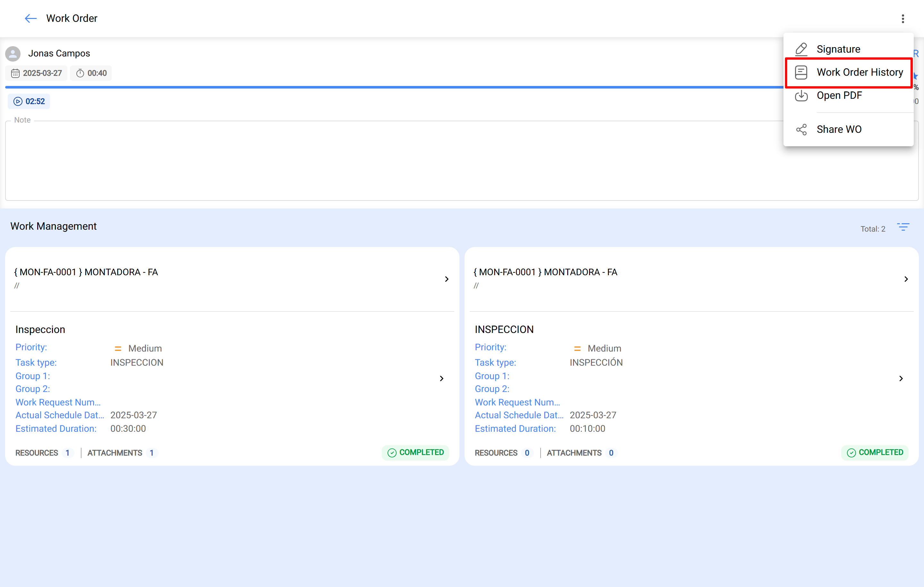Screen dimensions: 924x587
Task: Click the Group 1: label on left card
Action: [33, 376]
